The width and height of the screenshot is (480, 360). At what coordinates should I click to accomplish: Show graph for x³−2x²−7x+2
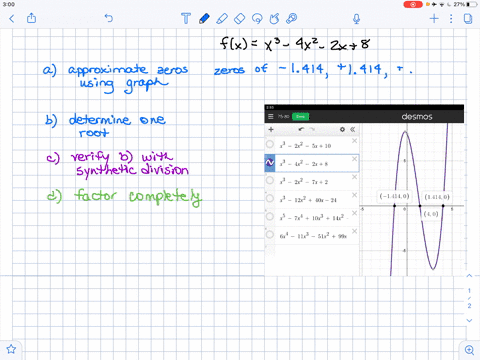pos(270,180)
